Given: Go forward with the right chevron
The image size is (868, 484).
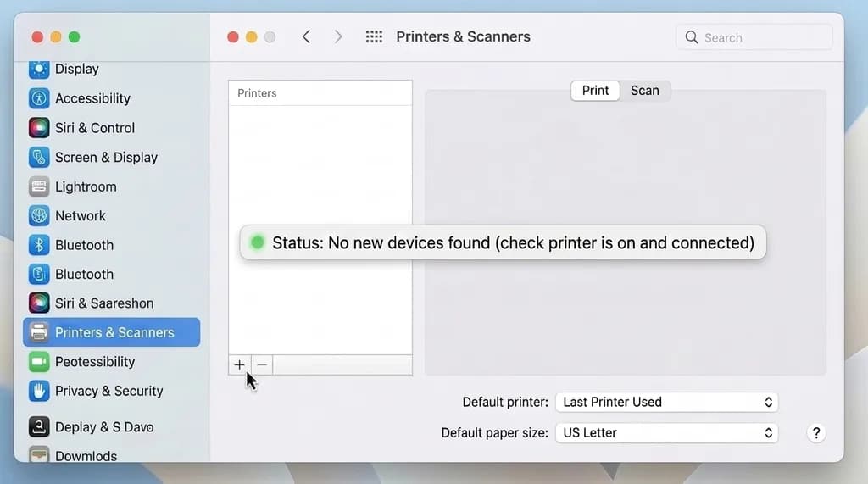Looking at the screenshot, I should [x=338, y=36].
